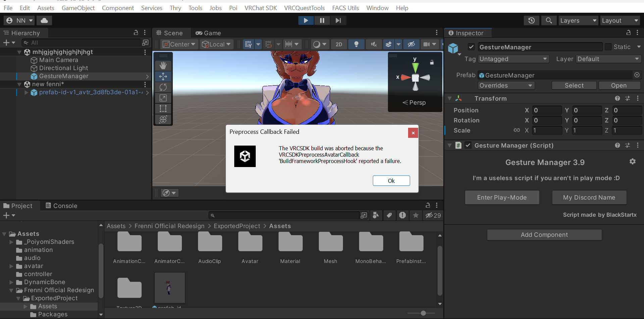Select the combined Transform tool

coord(163,119)
